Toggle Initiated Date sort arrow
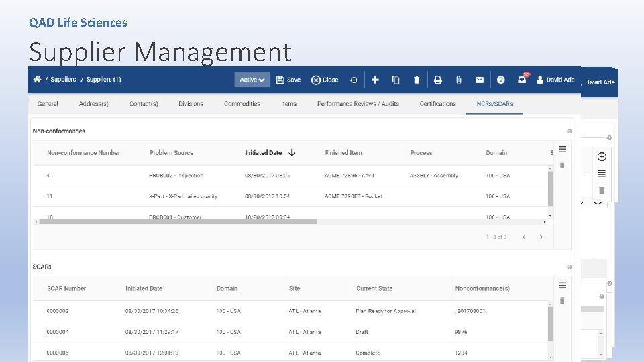 coord(292,153)
